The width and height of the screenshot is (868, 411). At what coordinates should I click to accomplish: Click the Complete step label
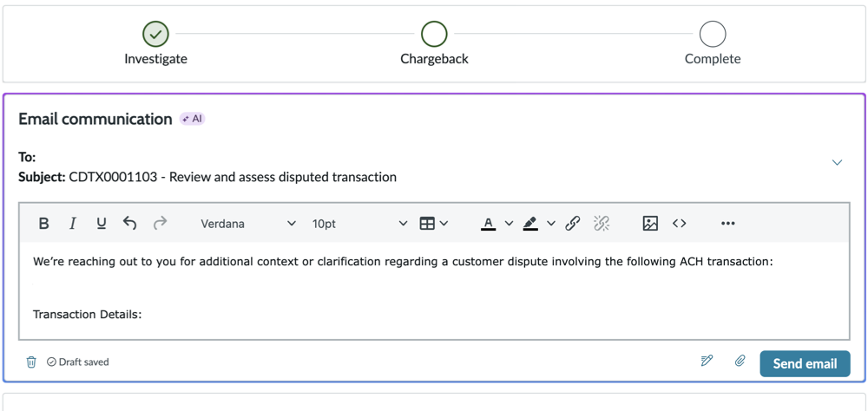click(713, 59)
